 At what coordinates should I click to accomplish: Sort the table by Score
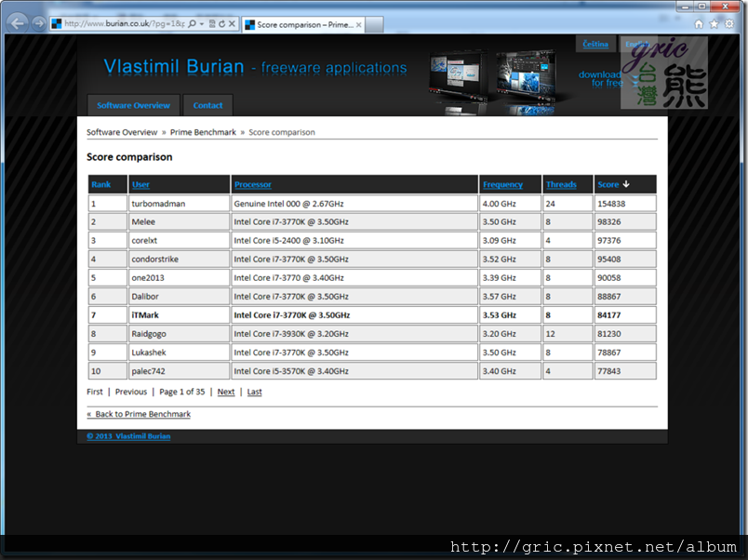608,184
